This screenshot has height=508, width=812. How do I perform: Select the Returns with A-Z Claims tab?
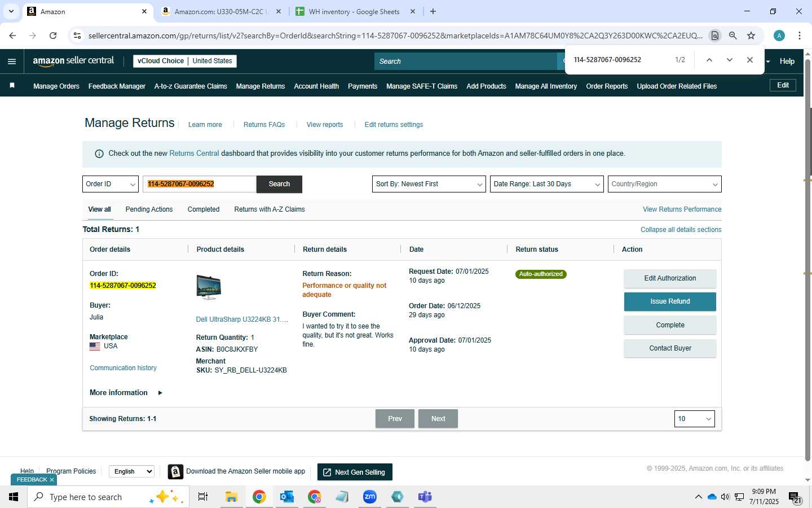tap(270, 209)
